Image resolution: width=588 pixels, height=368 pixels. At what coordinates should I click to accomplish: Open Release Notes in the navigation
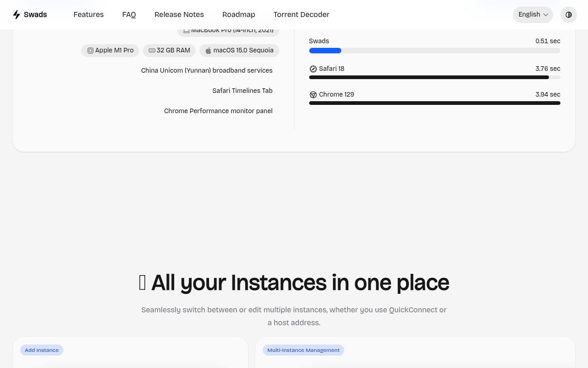(179, 15)
